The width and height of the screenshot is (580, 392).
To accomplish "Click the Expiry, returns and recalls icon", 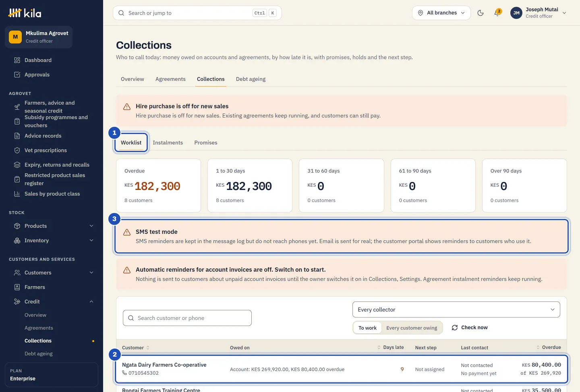I will click(17, 165).
